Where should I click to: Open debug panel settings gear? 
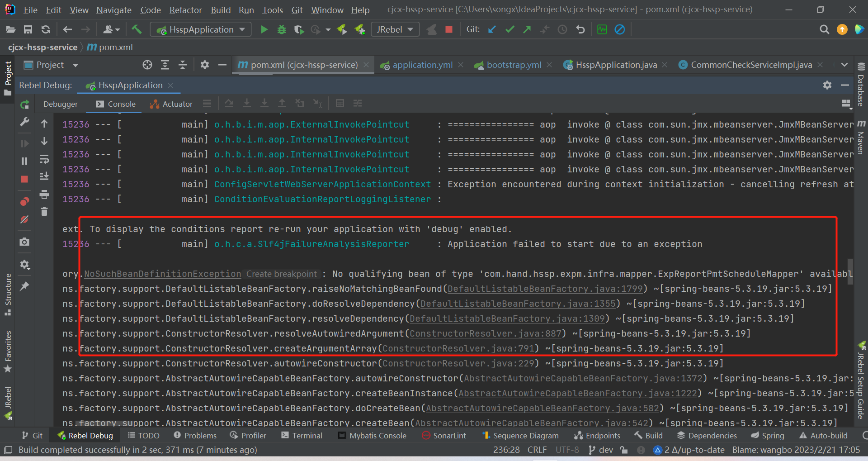(x=827, y=85)
